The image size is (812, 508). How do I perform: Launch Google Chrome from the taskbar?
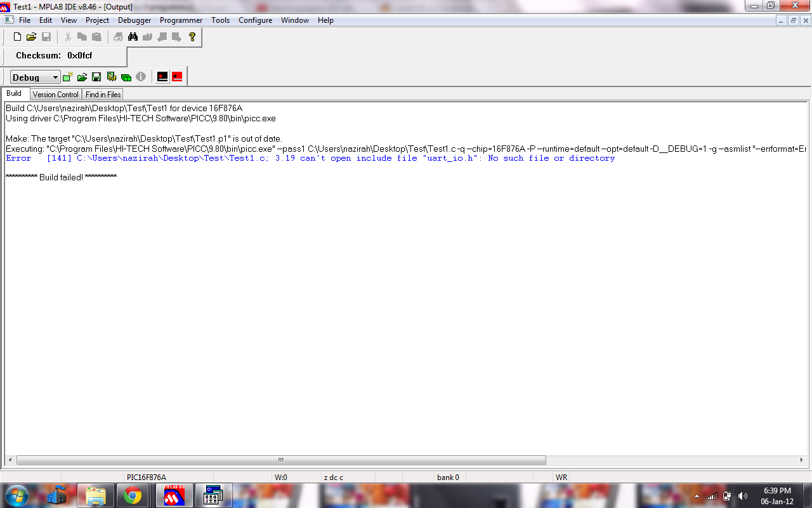click(133, 496)
